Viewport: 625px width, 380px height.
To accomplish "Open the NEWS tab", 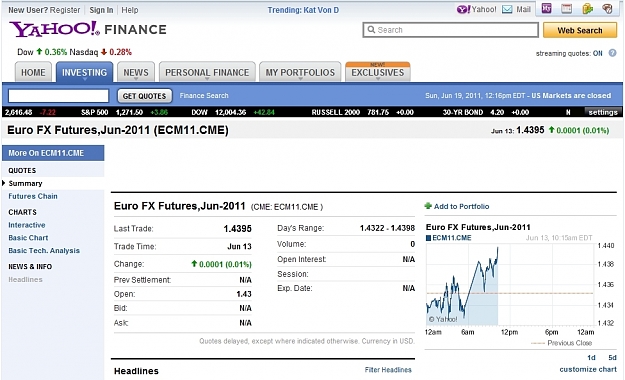I will pos(136,72).
